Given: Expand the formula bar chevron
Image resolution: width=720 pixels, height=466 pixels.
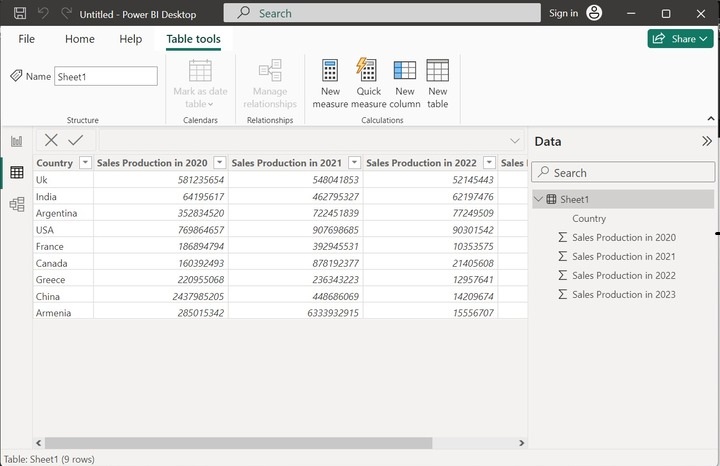Looking at the screenshot, I should (x=515, y=141).
